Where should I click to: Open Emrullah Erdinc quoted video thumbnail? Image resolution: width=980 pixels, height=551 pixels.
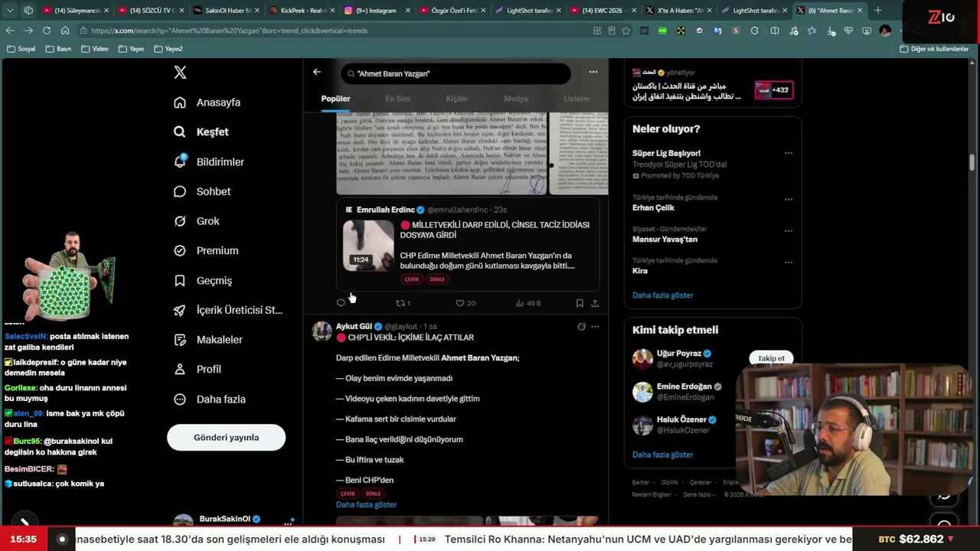pos(368,245)
